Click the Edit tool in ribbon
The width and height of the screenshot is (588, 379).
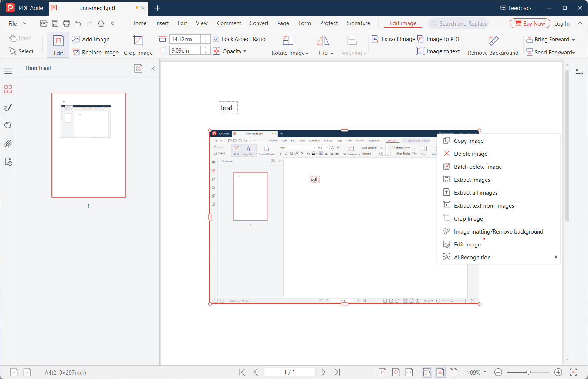(x=58, y=45)
